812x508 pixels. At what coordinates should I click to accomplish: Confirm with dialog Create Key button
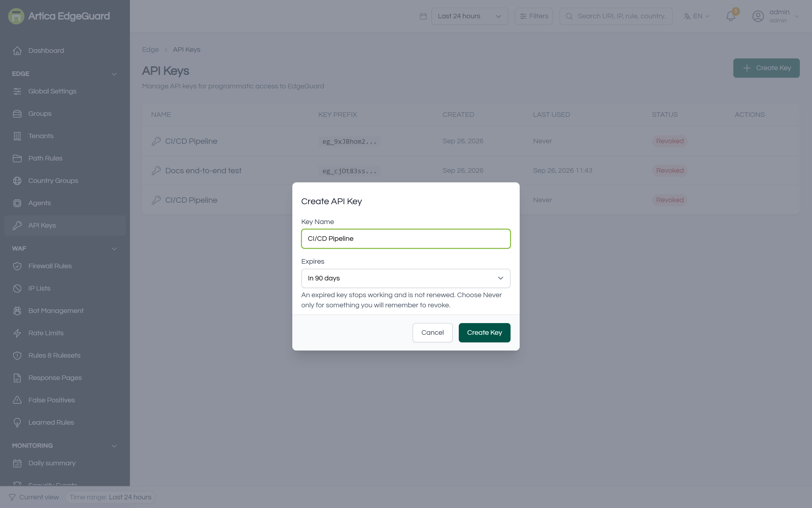[484, 333]
